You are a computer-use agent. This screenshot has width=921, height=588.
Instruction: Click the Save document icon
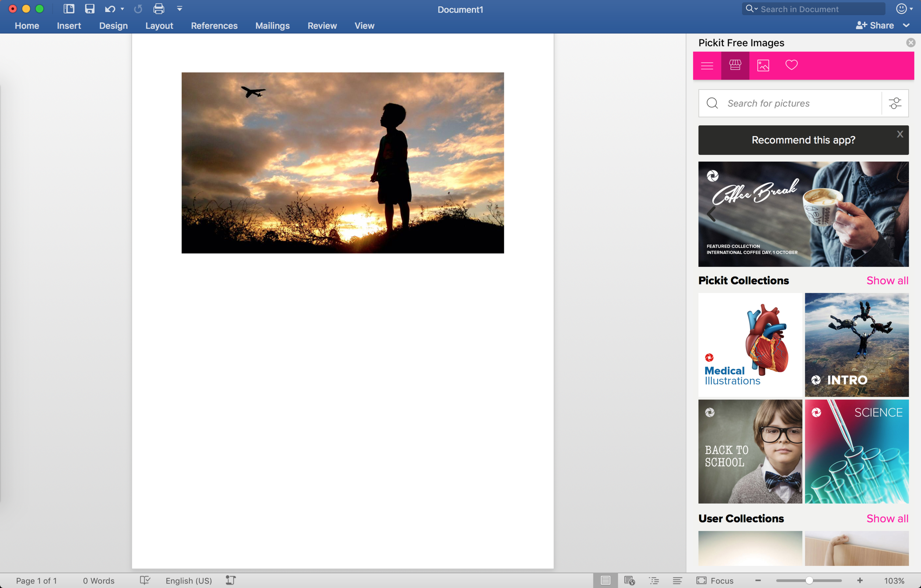point(90,9)
